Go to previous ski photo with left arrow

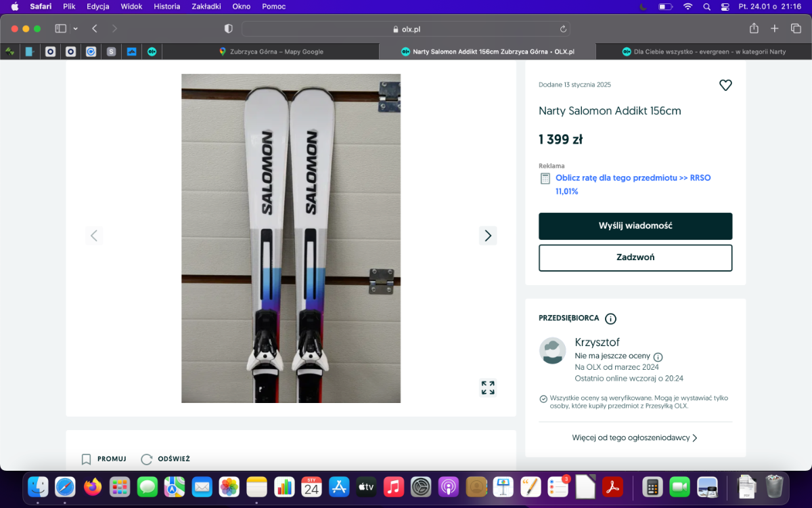[94, 236]
